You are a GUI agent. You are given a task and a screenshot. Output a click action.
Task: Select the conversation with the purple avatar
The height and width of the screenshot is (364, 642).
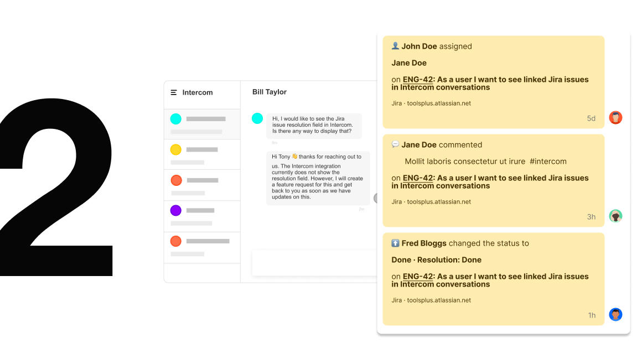[x=202, y=216]
